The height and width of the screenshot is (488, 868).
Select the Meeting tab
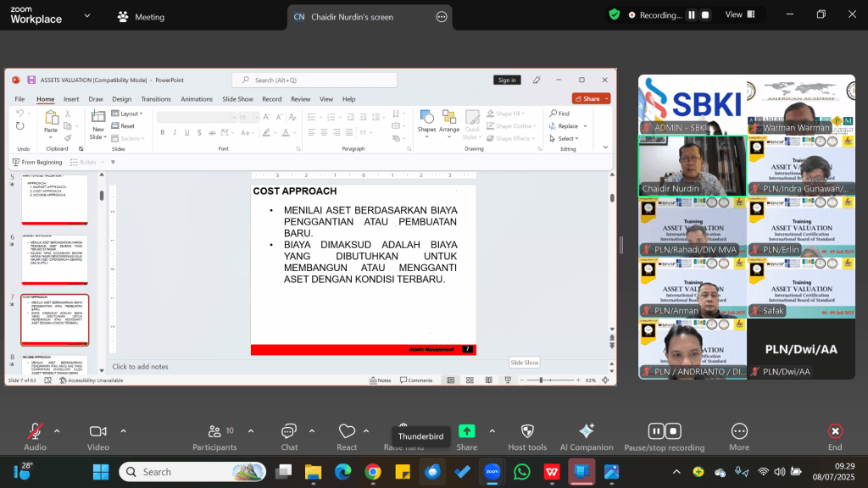(x=142, y=17)
